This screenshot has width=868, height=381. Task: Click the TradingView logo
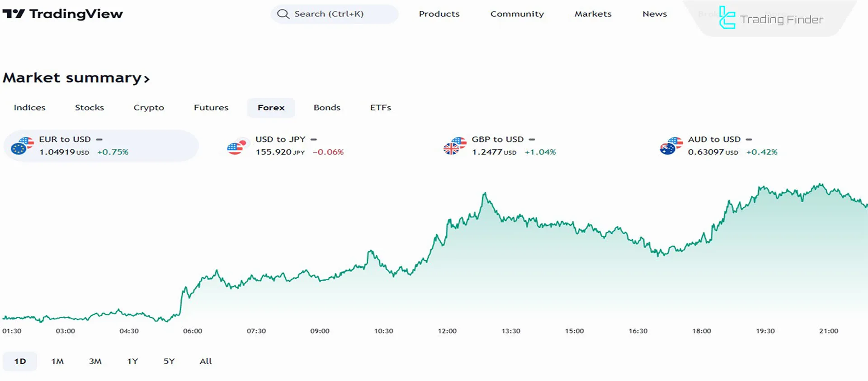pyautogui.click(x=62, y=14)
